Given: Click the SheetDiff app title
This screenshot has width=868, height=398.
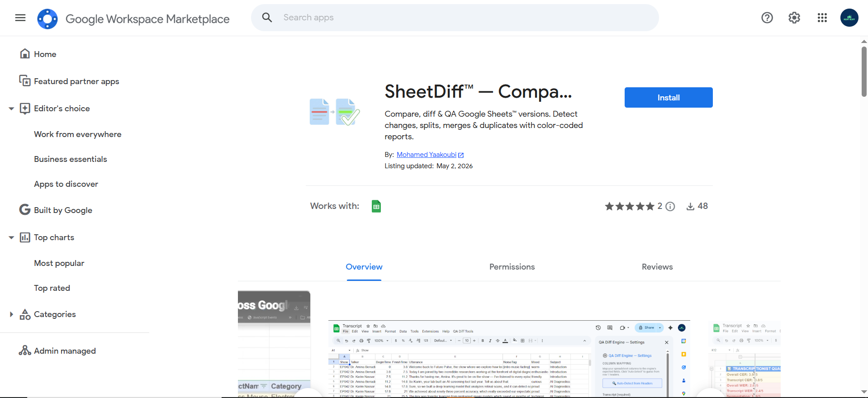Looking at the screenshot, I should click(479, 92).
